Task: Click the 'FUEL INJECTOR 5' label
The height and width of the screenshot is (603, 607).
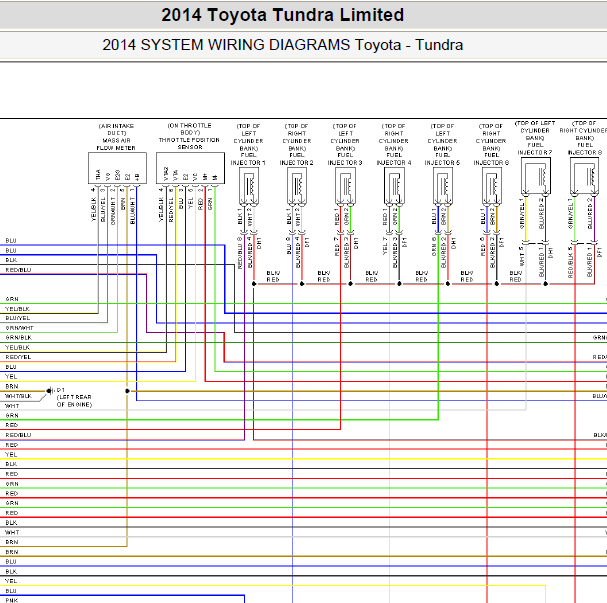Action: tap(442, 159)
